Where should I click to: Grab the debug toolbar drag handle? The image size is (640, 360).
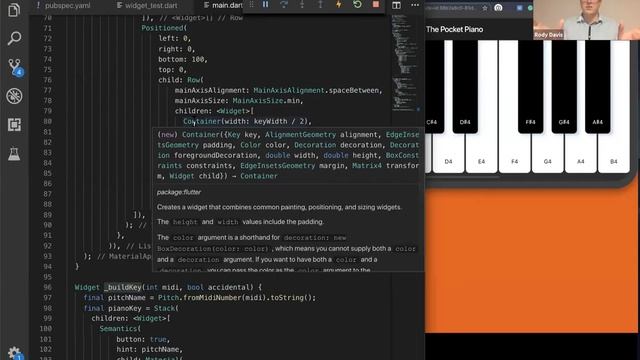tap(251, 5)
